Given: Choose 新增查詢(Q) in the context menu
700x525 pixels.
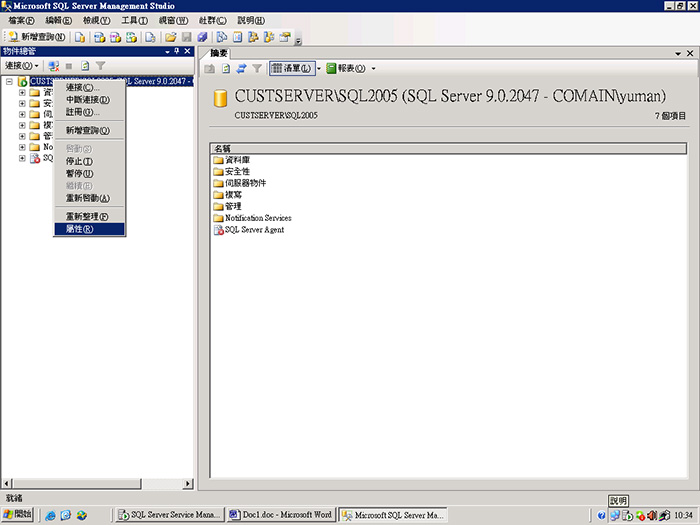Looking at the screenshot, I should pos(89,130).
